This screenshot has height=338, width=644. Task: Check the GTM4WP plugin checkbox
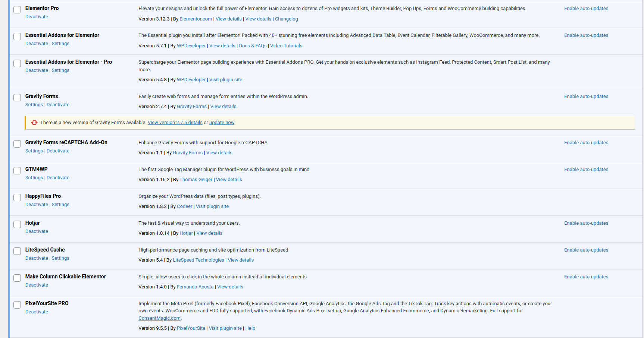coord(17,171)
